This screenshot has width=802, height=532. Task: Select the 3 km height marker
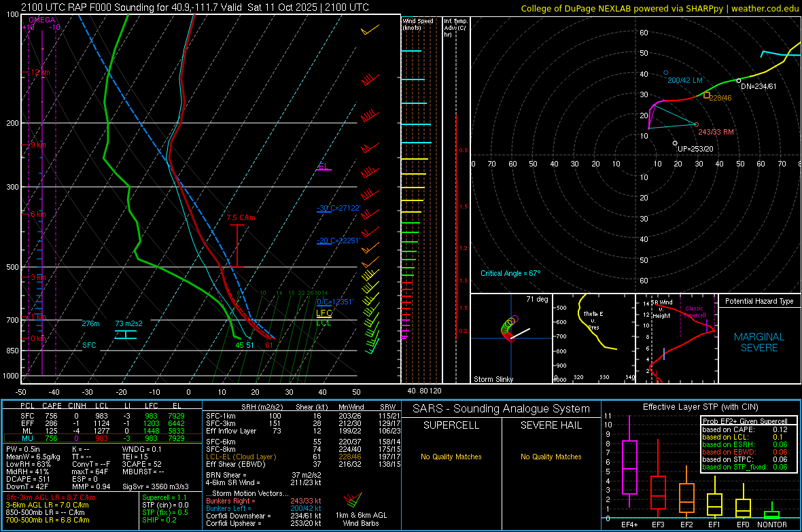click(38, 277)
